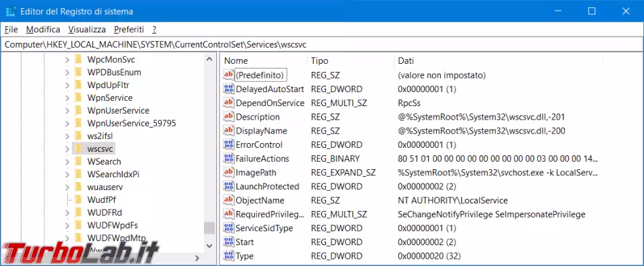The height and width of the screenshot is (266, 644).
Task: Click the folder icon of ws2ifsl key
Action: pos(79,136)
